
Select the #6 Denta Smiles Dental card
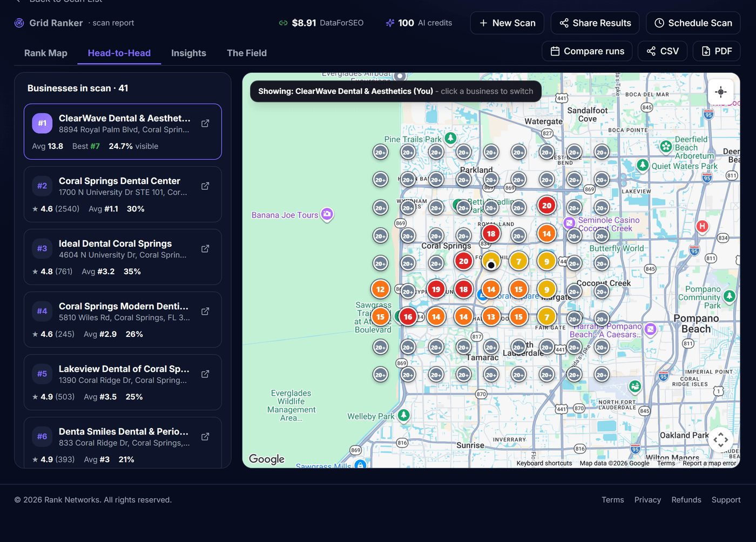[x=123, y=443]
